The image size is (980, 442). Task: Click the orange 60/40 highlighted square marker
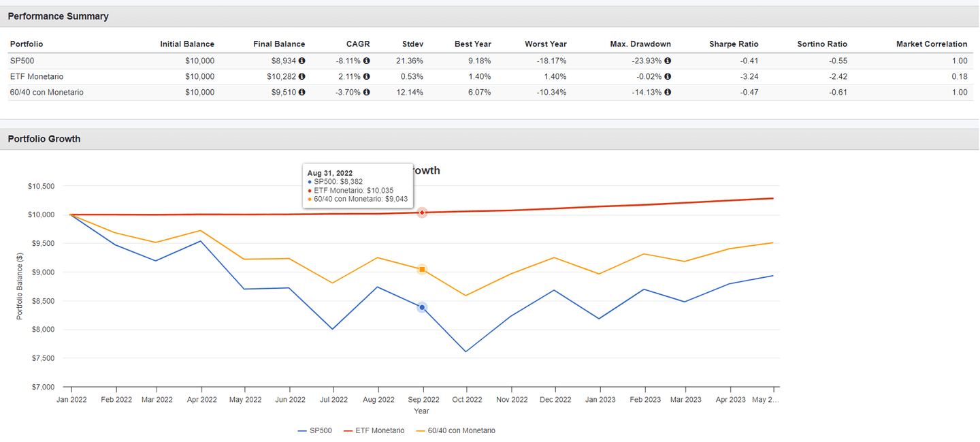coord(422,270)
